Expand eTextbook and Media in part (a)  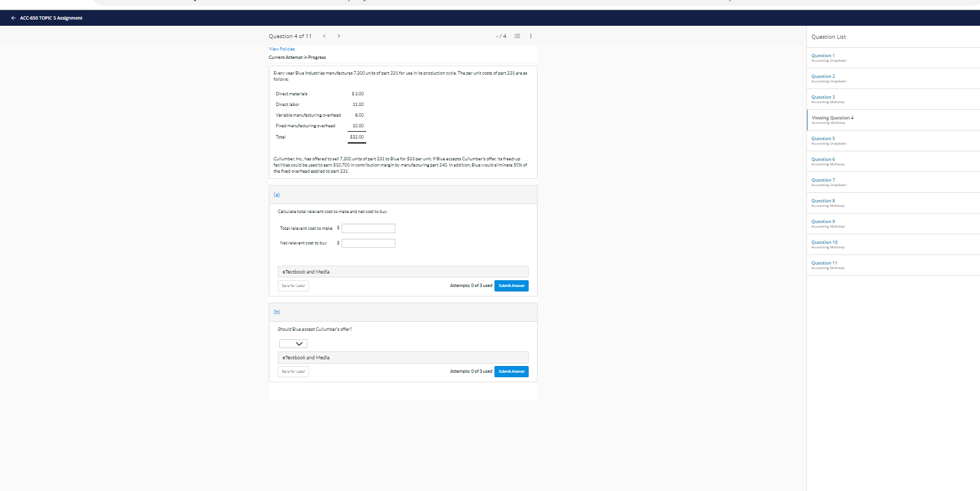[x=403, y=272]
